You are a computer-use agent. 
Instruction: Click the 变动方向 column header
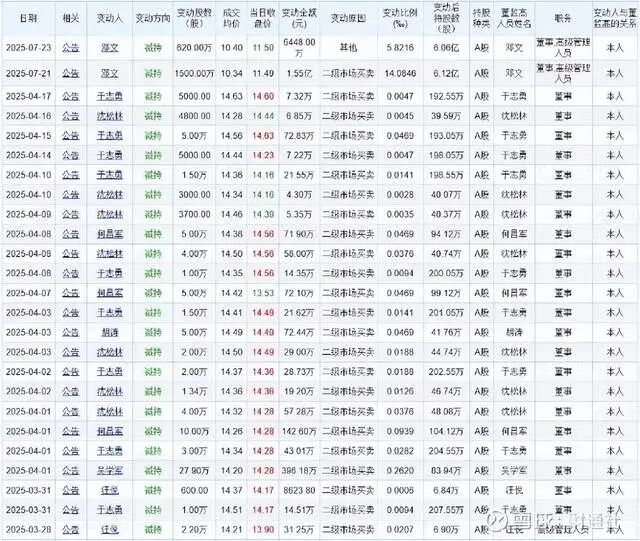(x=151, y=18)
